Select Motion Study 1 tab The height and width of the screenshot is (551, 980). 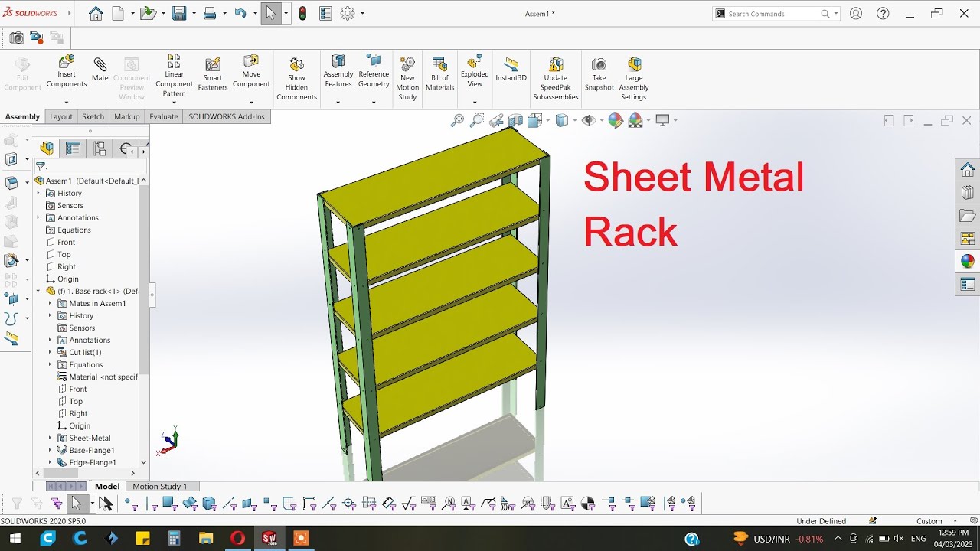[x=159, y=486]
